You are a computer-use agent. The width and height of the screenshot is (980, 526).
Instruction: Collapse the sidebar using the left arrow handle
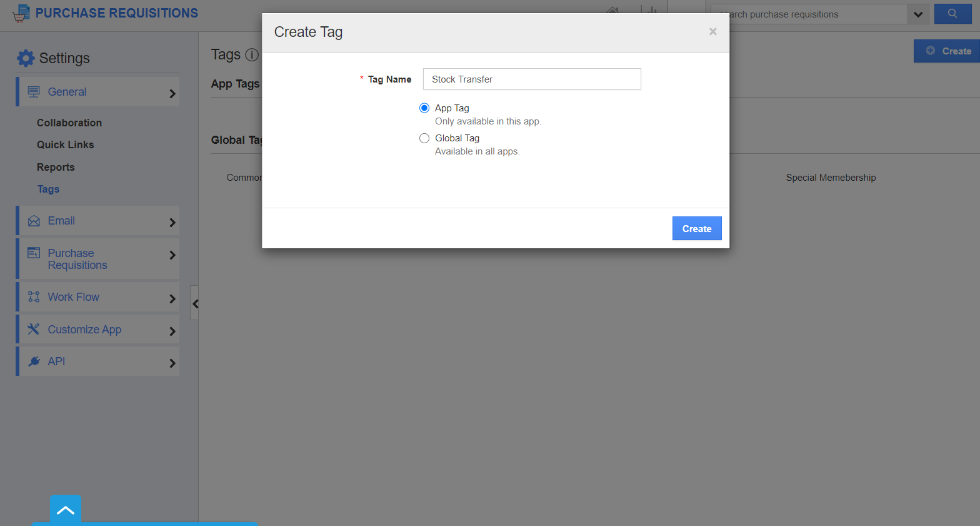[x=195, y=303]
